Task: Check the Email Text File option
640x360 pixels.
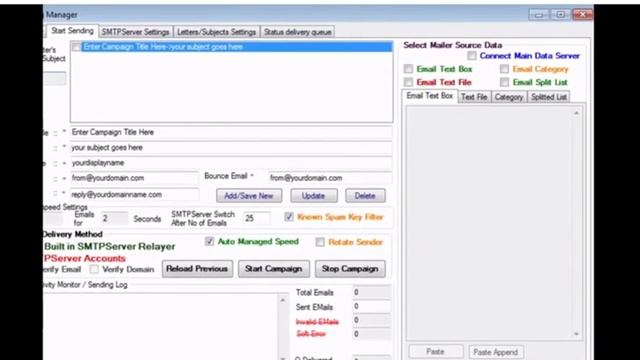Action: (x=408, y=82)
